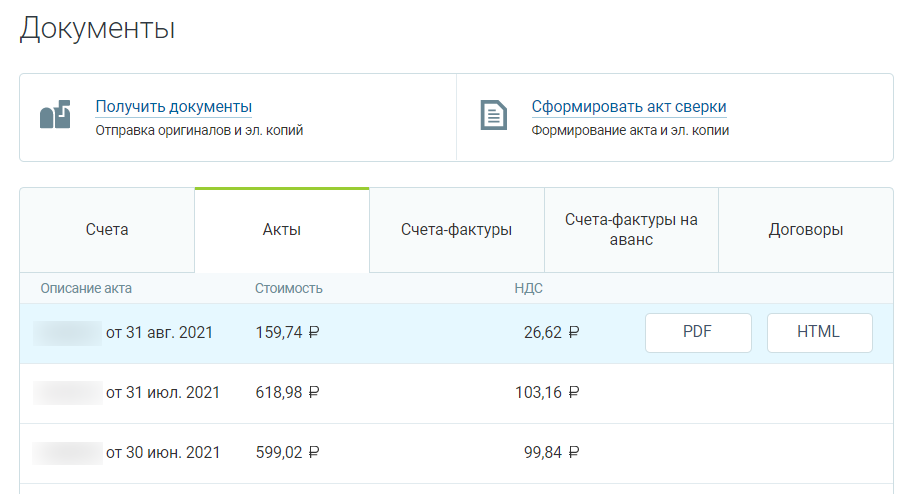Go to the Счета-фактуры tab

point(456,230)
